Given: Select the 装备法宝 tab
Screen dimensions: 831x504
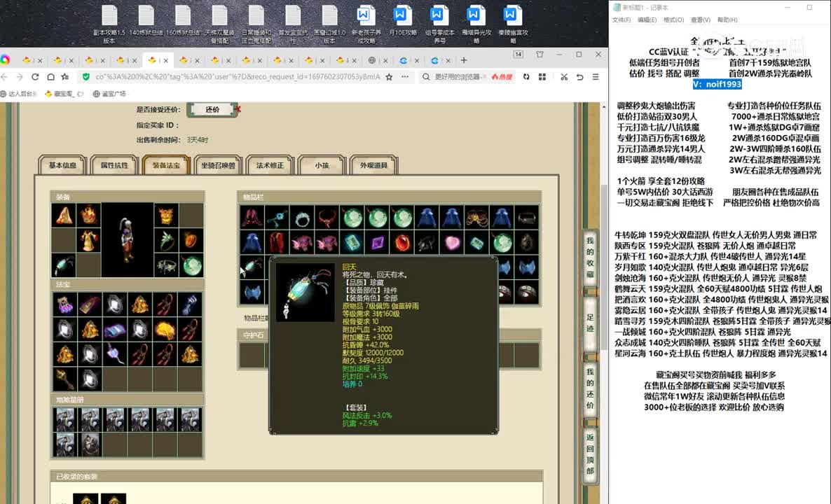Looking at the screenshot, I should pos(166,165).
